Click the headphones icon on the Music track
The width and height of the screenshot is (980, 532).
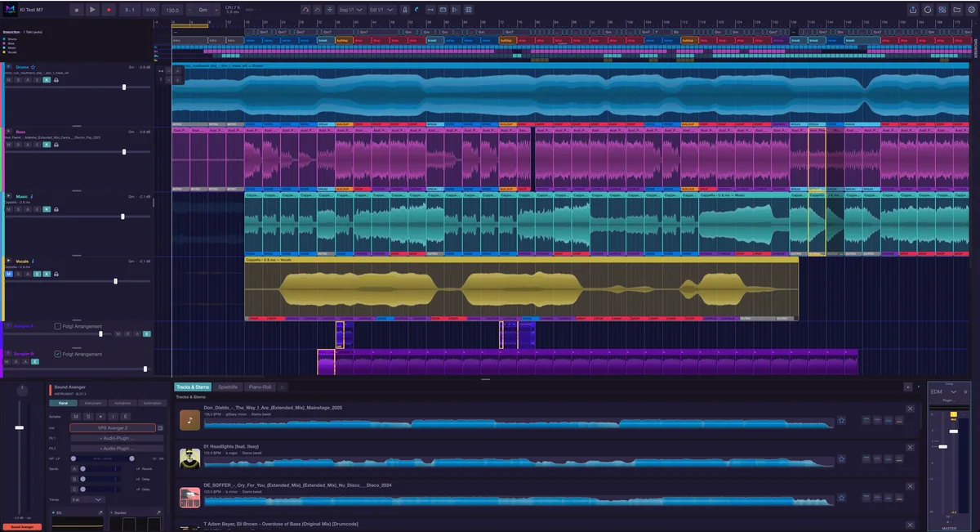56,209
